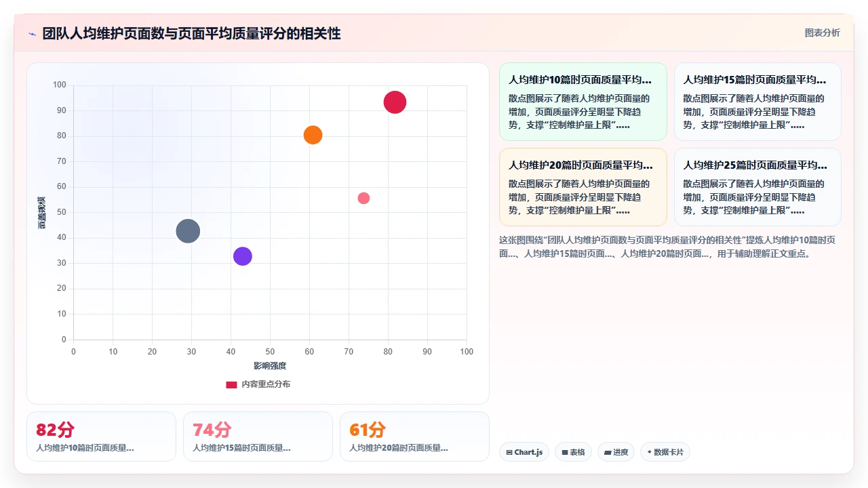Image resolution: width=868 pixels, height=488 pixels.
Task: Click the 61分 stat card
Action: tap(414, 436)
